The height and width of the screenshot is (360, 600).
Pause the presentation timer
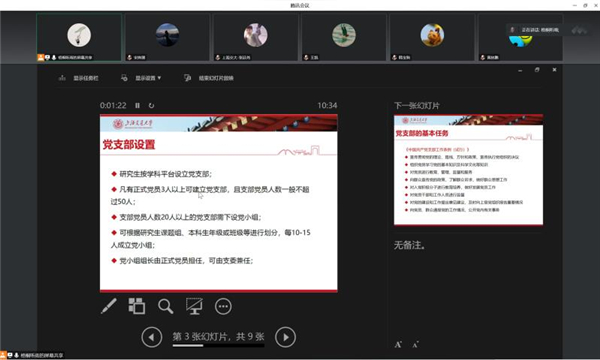pos(137,106)
